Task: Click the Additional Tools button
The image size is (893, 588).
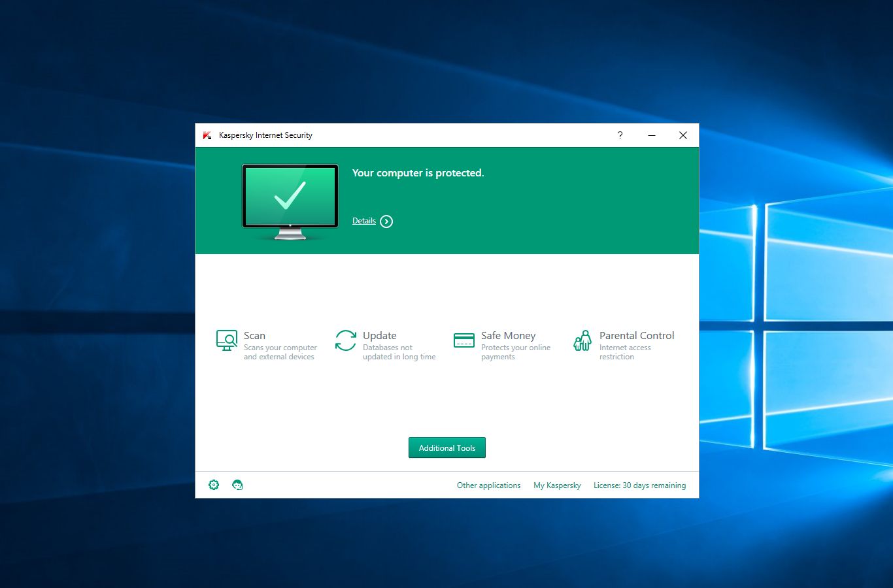Action: click(x=447, y=448)
